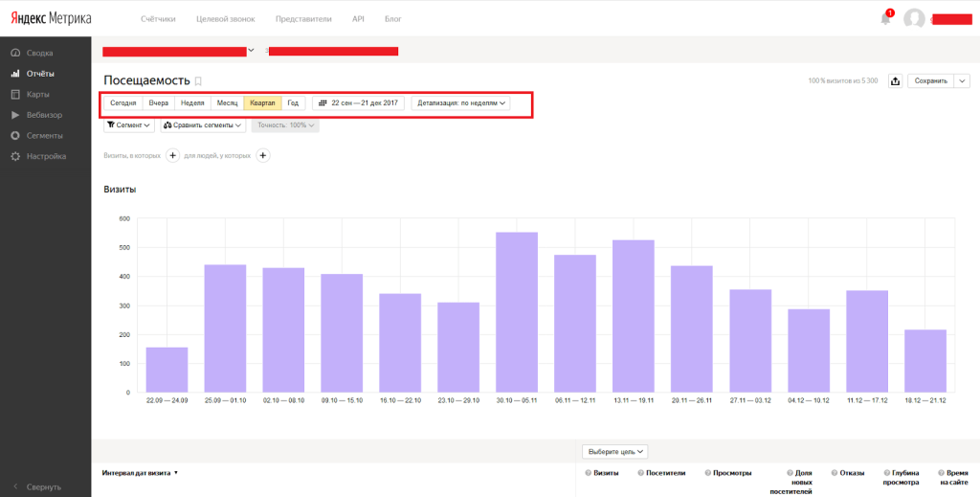Bookmark the Посещаемость report

pyautogui.click(x=198, y=81)
